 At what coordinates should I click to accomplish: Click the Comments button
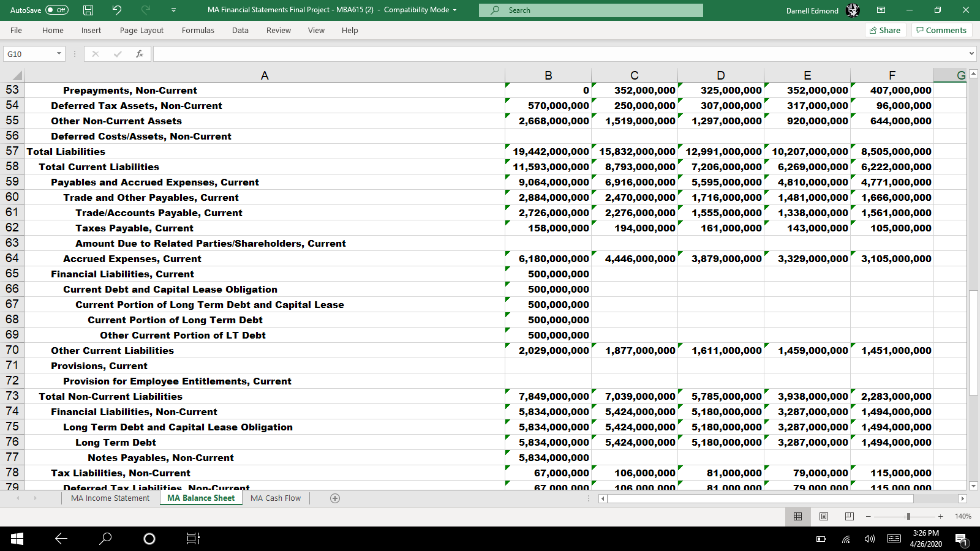click(x=941, y=30)
